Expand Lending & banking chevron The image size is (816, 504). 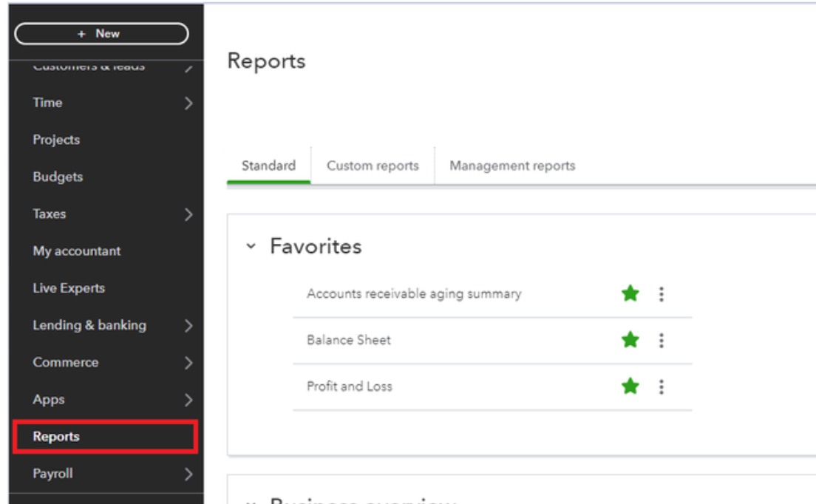188,326
